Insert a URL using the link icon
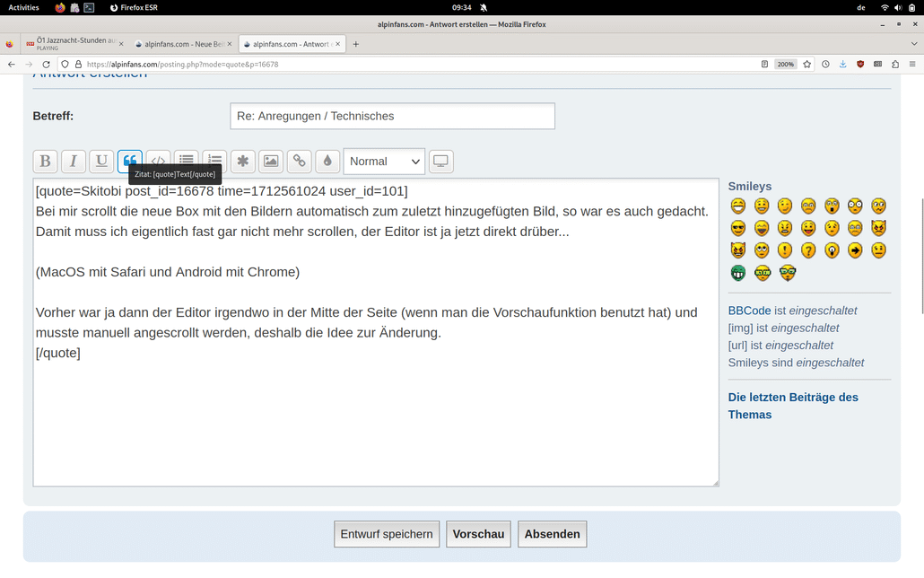The width and height of the screenshot is (924, 578). click(299, 161)
